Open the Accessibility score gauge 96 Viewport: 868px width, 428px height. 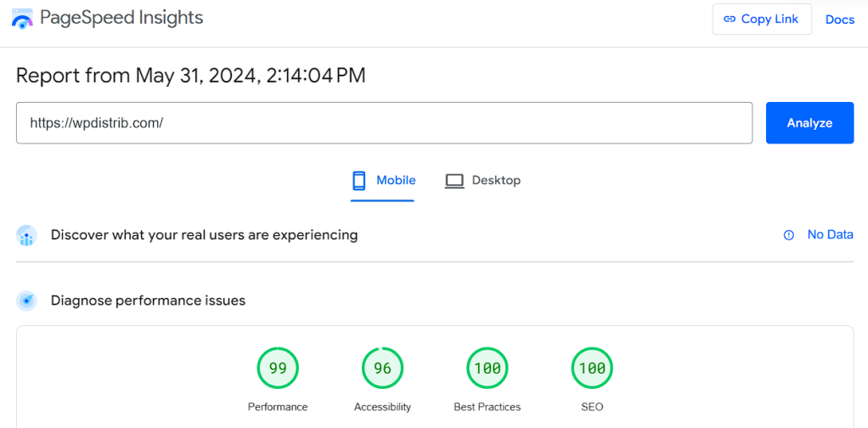[382, 369]
